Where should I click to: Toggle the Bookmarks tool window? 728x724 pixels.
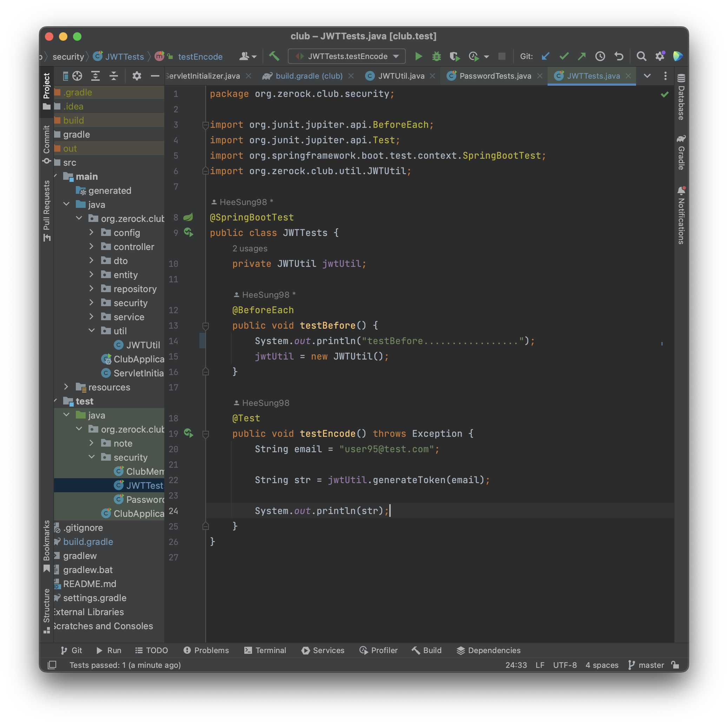pos(46,546)
